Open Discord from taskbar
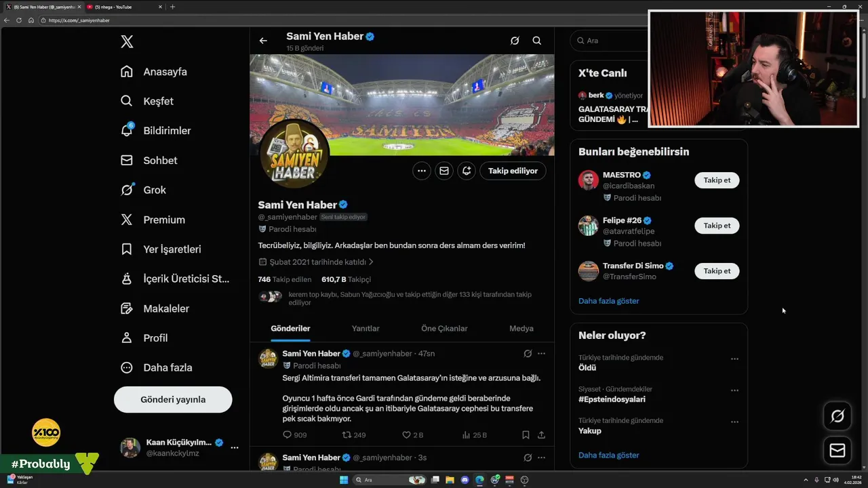 pyautogui.click(x=465, y=480)
